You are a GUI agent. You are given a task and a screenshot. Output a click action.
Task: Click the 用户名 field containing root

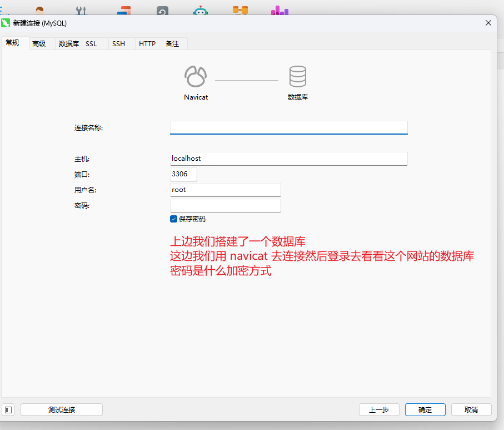tap(225, 190)
